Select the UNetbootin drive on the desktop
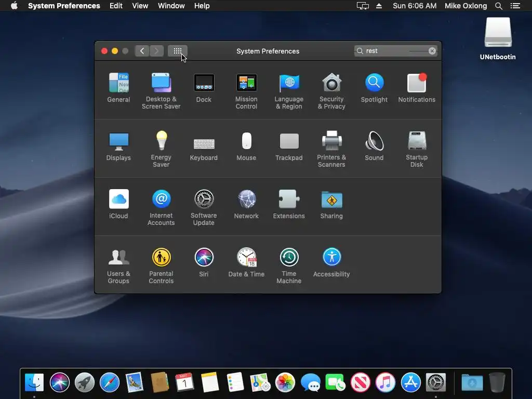This screenshot has width=532, height=399. coord(498,38)
